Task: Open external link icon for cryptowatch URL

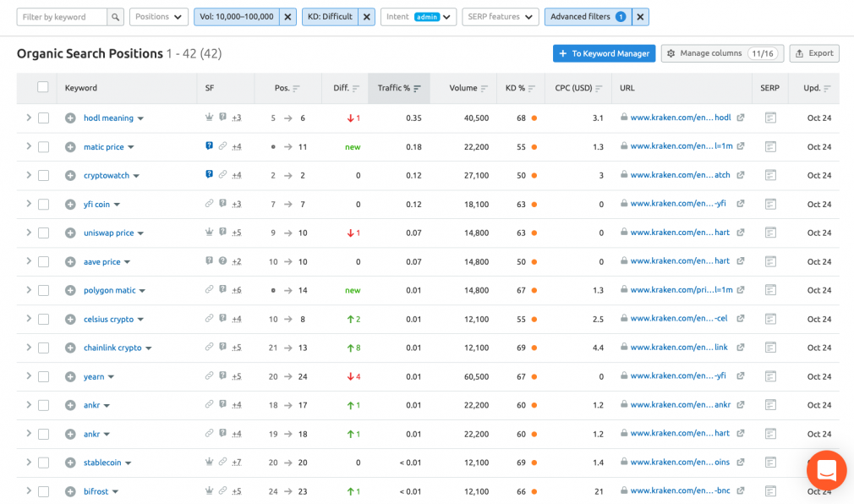Action: pos(741,175)
